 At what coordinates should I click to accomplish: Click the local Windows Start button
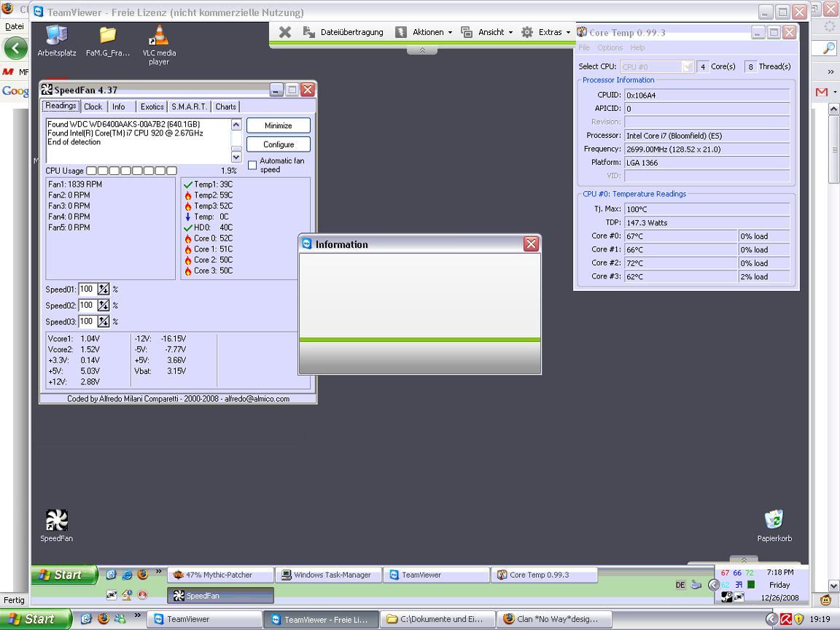[35, 619]
